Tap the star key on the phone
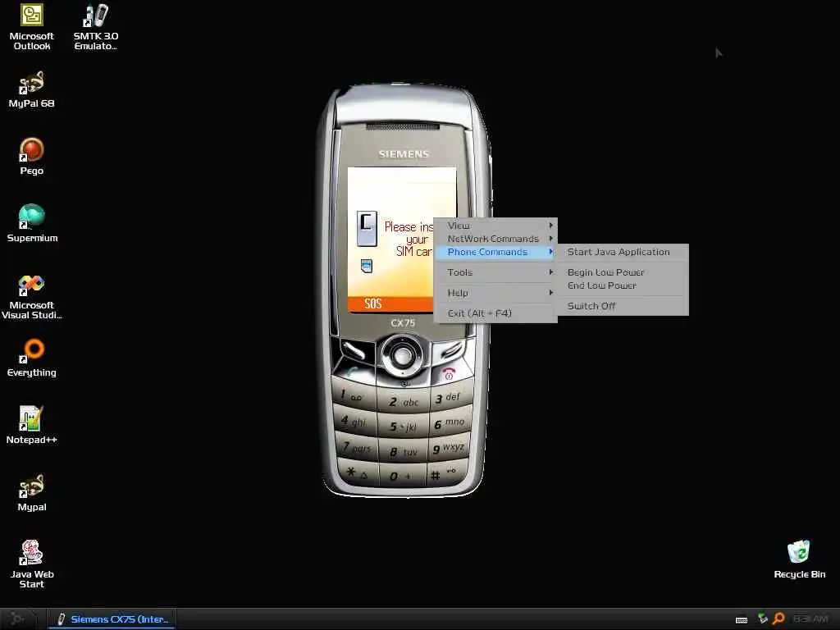Screen dimensions: 840x630 pos(358,472)
